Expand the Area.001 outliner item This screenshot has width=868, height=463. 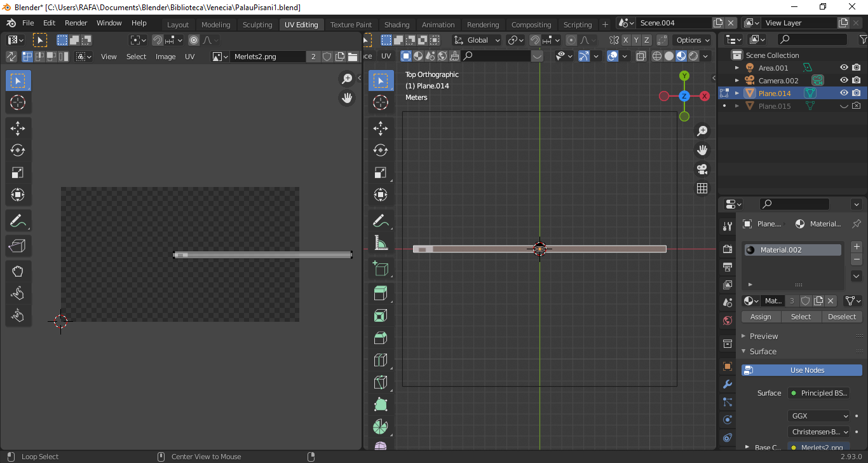pyautogui.click(x=737, y=68)
